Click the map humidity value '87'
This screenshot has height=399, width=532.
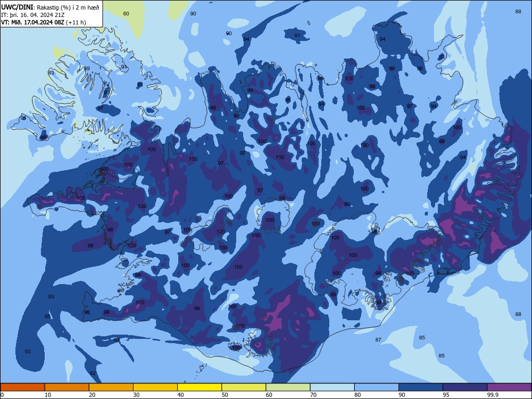click(378, 339)
